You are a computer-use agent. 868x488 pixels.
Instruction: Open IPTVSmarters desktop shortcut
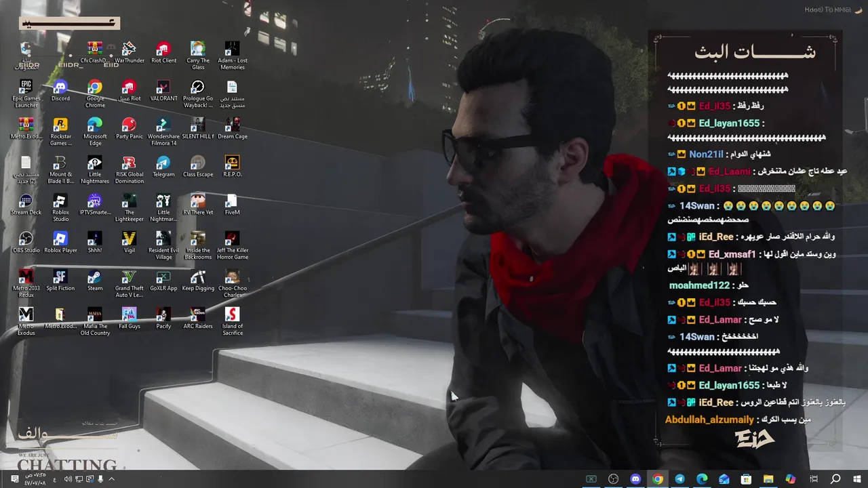click(x=95, y=205)
